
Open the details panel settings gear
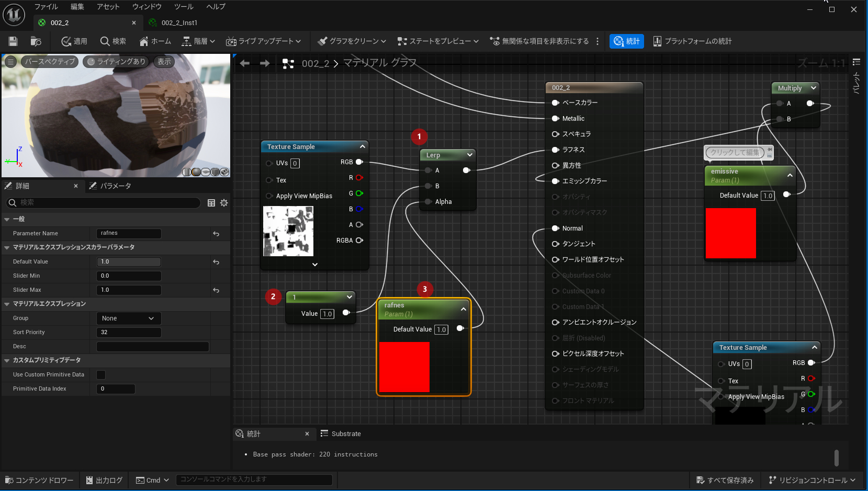coord(224,203)
